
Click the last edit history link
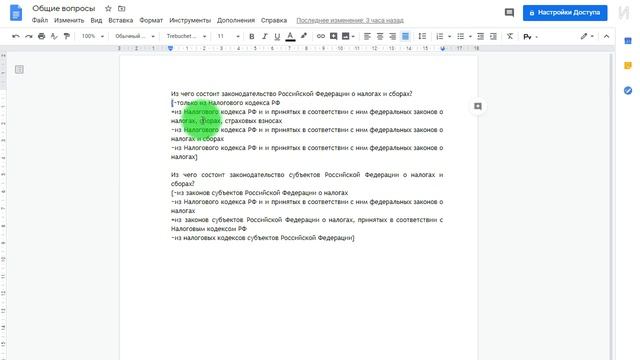coord(350,20)
